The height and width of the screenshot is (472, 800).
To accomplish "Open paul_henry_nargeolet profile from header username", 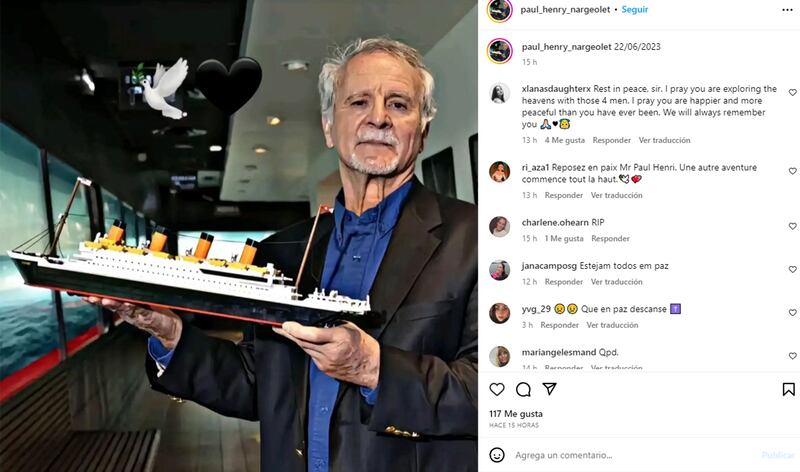I will [565, 10].
